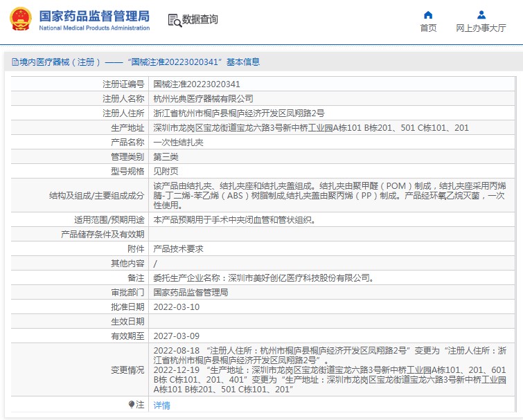This screenshot has height=420, width=523.
Task: Open 网上办事大厅 text link
Action: 481,28
